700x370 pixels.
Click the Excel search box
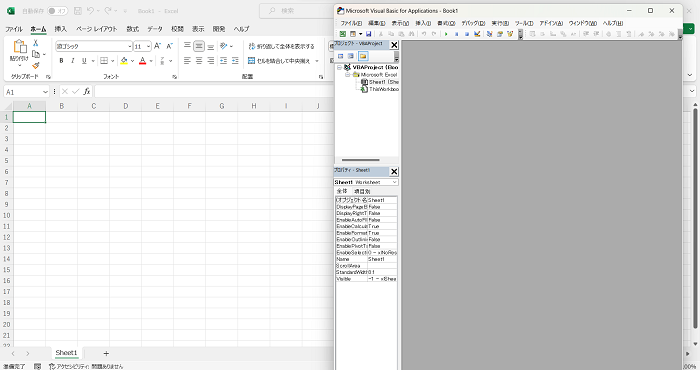(297, 11)
